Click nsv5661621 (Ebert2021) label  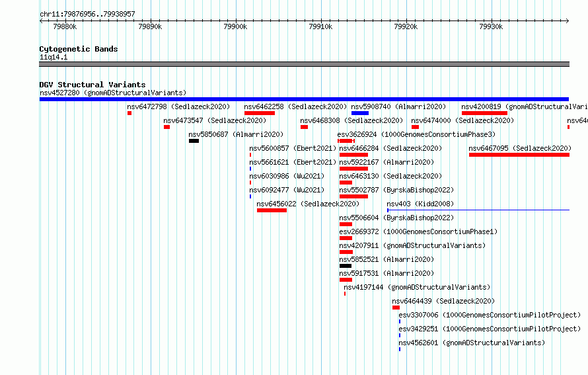pyautogui.click(x=293, y=162)
